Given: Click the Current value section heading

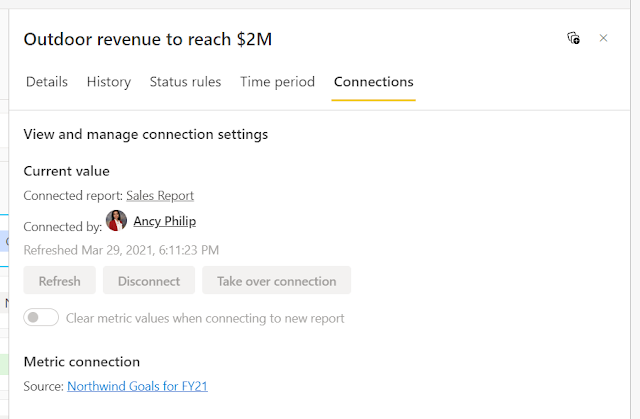Looking at the screenshot, I should (66, 171).
